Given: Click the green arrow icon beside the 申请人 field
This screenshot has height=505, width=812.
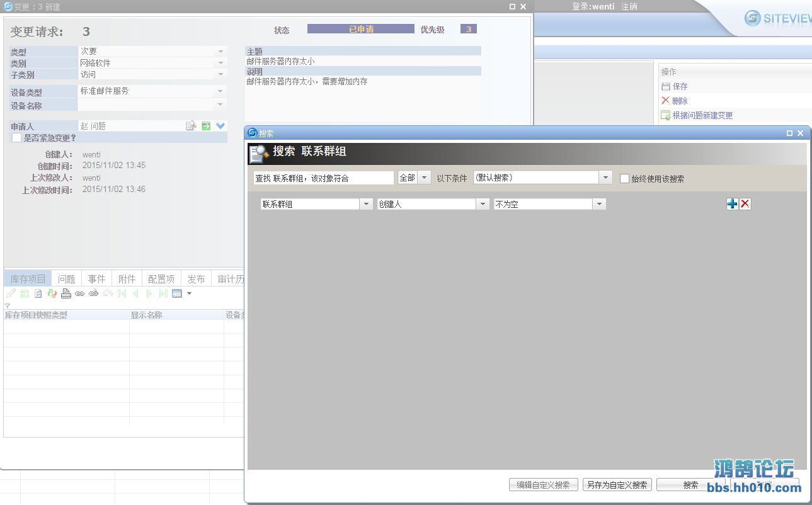Looking at the screenshot, I should (206, 126).
